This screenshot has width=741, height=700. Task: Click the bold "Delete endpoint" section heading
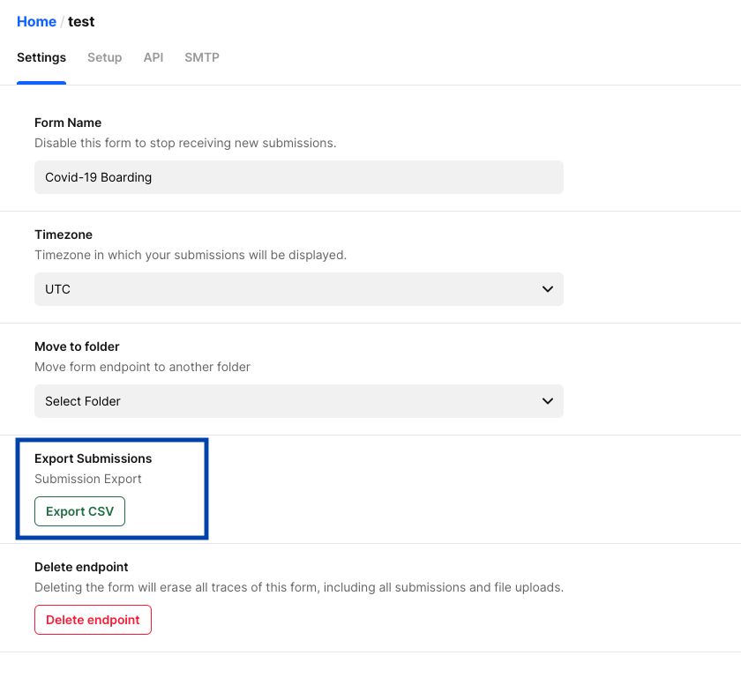81,567
